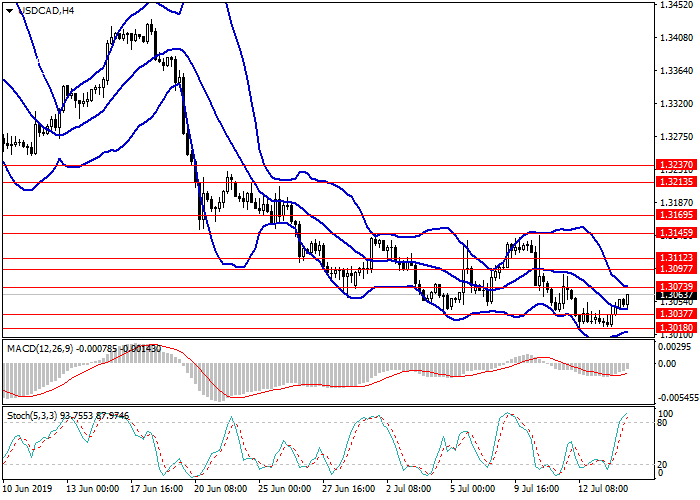Click the 5 Jul 00:00 time axis label

470,490
